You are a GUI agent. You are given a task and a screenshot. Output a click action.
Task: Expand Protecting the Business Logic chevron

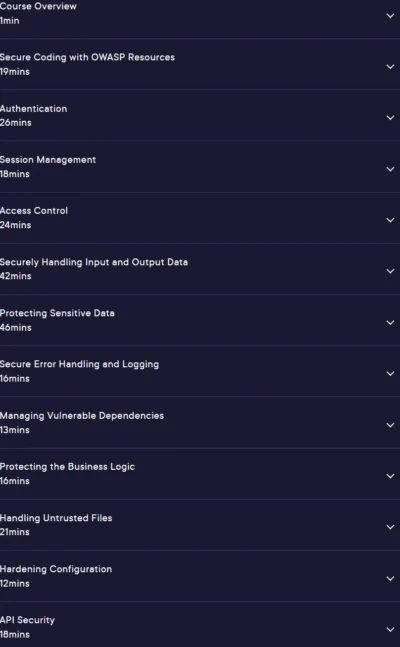click(x=390, y=476)
